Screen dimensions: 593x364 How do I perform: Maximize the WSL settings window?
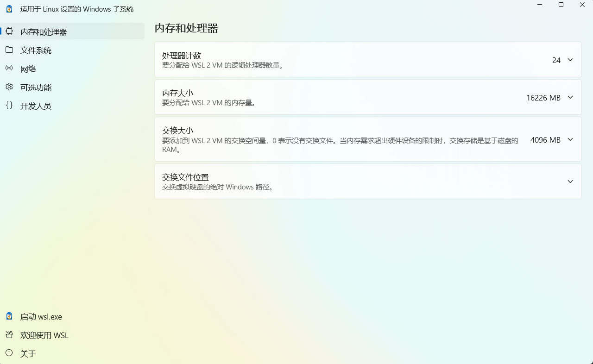[x=561, y=5]
